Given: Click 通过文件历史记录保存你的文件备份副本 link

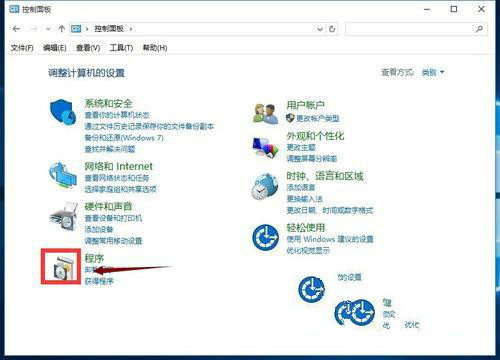Looking at the screenshot, I should (x=149, y=127).
